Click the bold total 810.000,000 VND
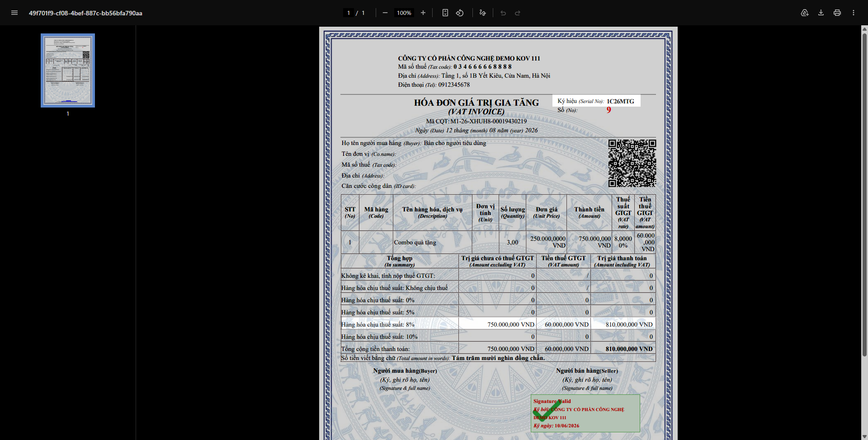Viewport: 868px width, 440px height. click(x=629, y=349)
